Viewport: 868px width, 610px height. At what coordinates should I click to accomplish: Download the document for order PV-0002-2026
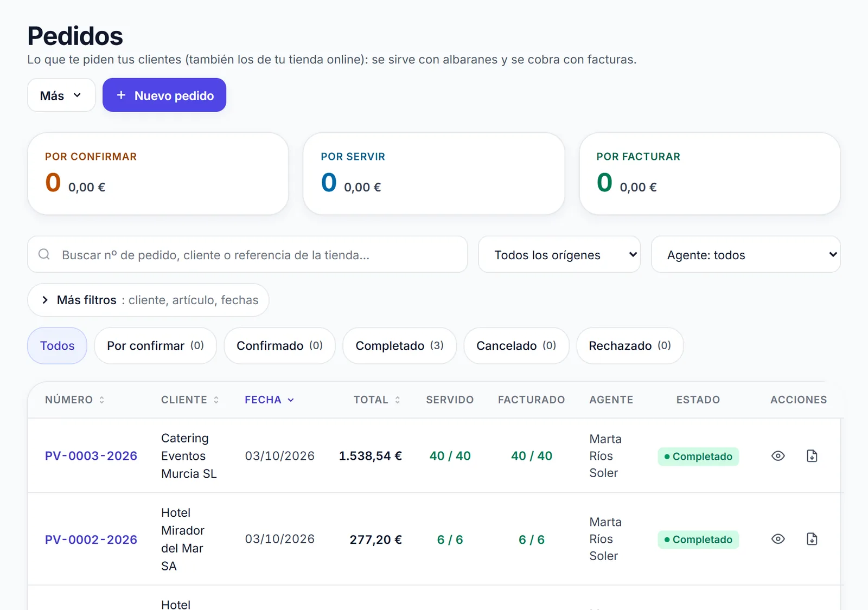812,539
